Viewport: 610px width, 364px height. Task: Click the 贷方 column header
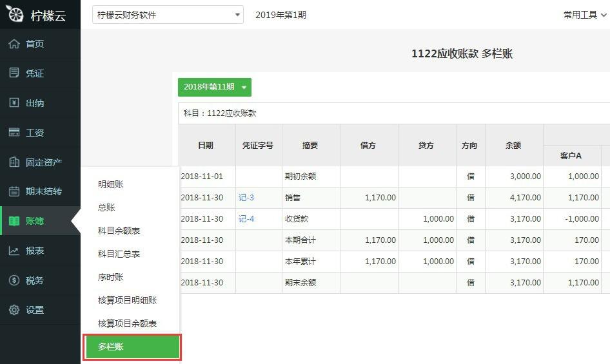427,145
